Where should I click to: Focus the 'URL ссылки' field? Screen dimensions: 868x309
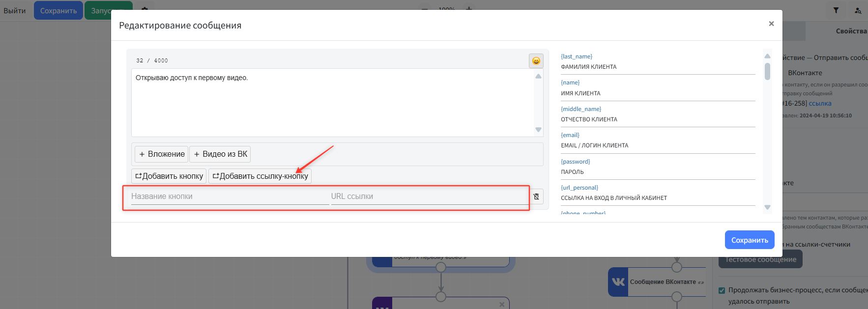coord(429,197)
